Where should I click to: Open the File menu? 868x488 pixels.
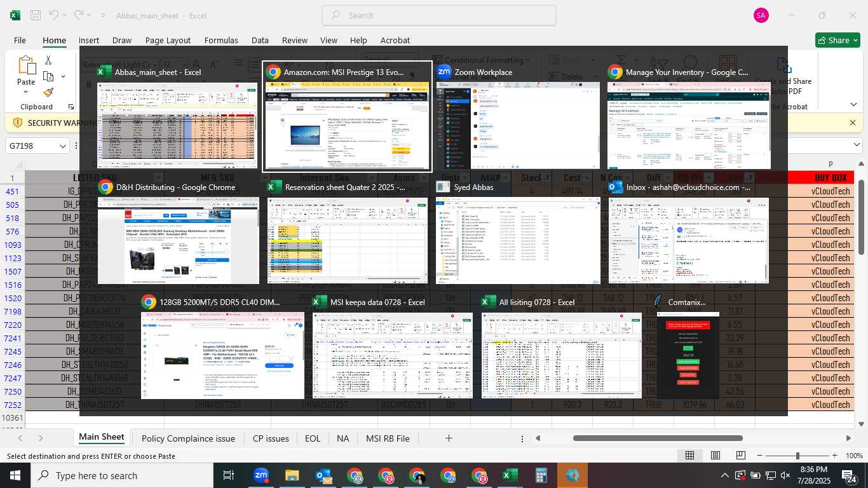click(x=20, y=40)
